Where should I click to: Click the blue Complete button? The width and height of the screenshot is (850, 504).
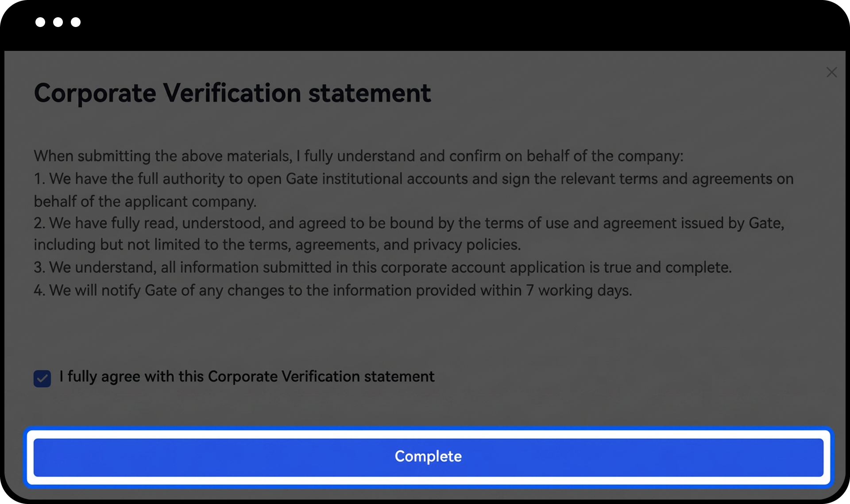point(428,457)
